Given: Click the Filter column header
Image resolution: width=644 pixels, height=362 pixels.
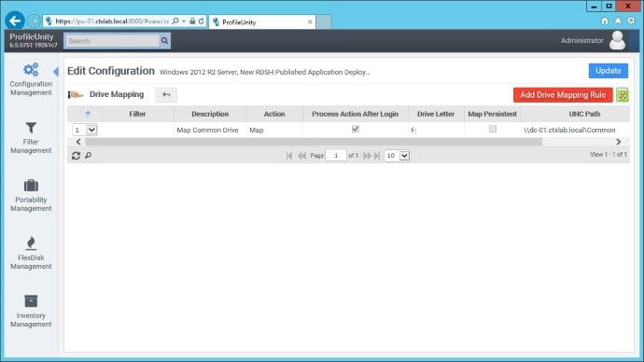Looking at the screenshot, I should 137,114.
